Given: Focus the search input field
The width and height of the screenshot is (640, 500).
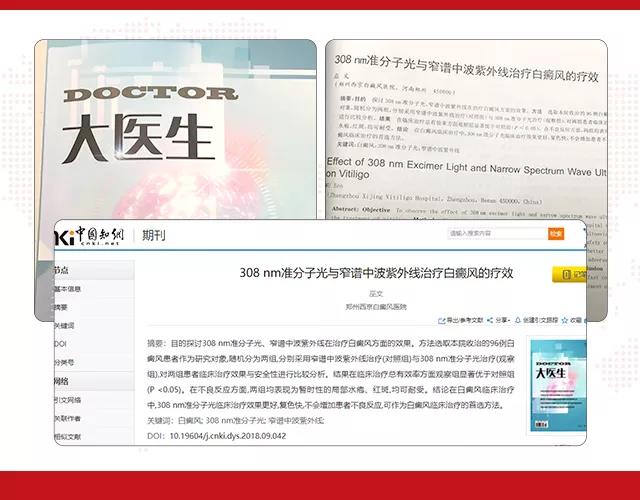Looking at the screenshot, I should click(498, 233).
